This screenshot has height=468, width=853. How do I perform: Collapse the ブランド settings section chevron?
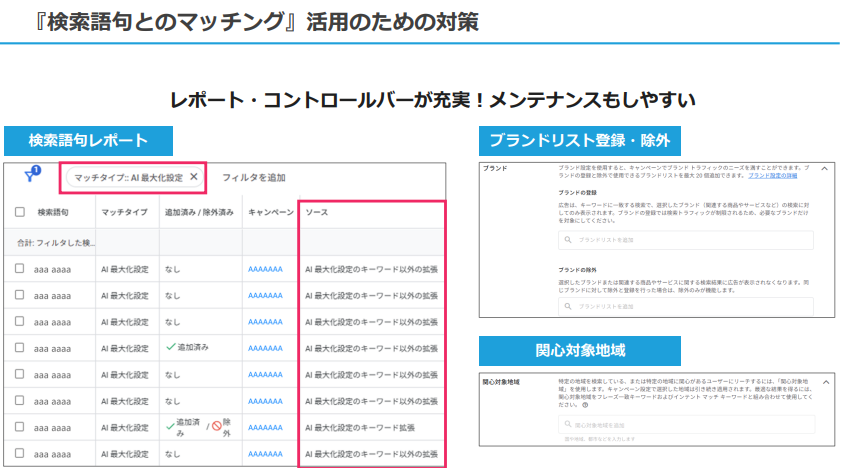[825, 169]
